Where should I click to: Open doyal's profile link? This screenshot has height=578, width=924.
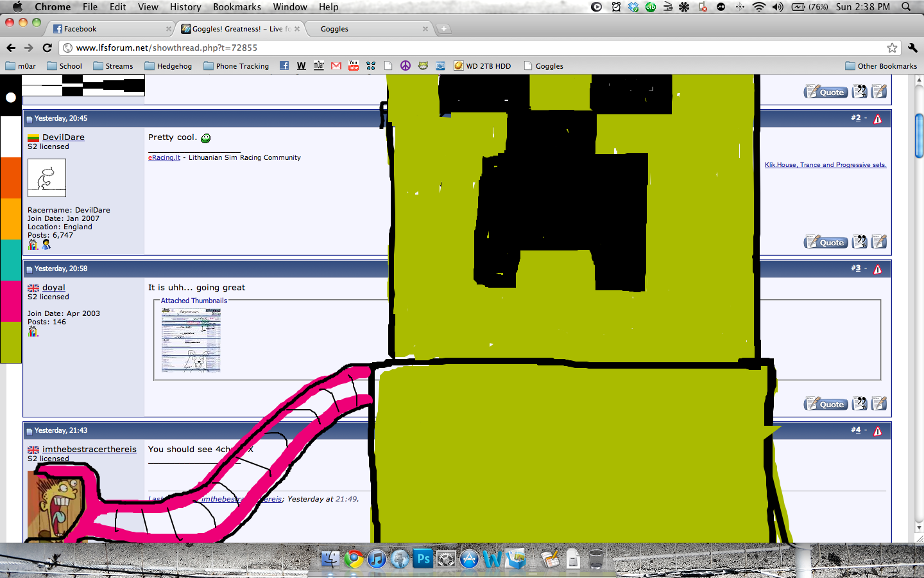tap(54, 288)
